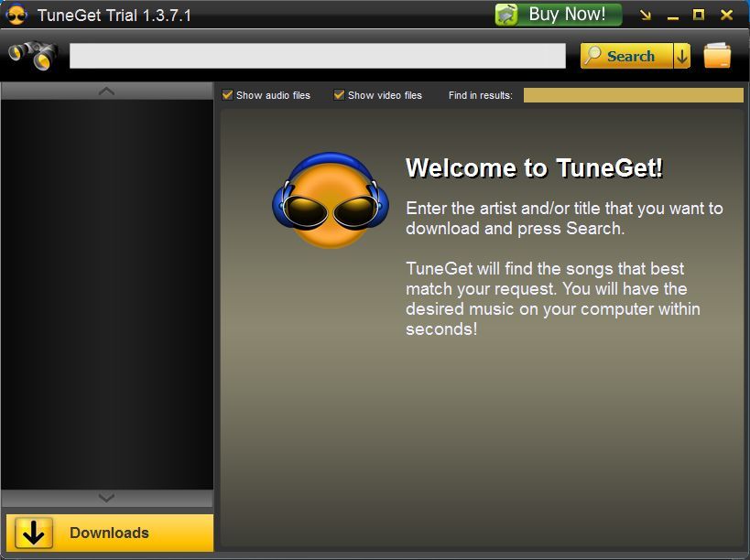This screenshot has height=560, width=750.
Task: Toggle the Show video files checkbox
Action: pyautogui.click(x=339, y=94)
